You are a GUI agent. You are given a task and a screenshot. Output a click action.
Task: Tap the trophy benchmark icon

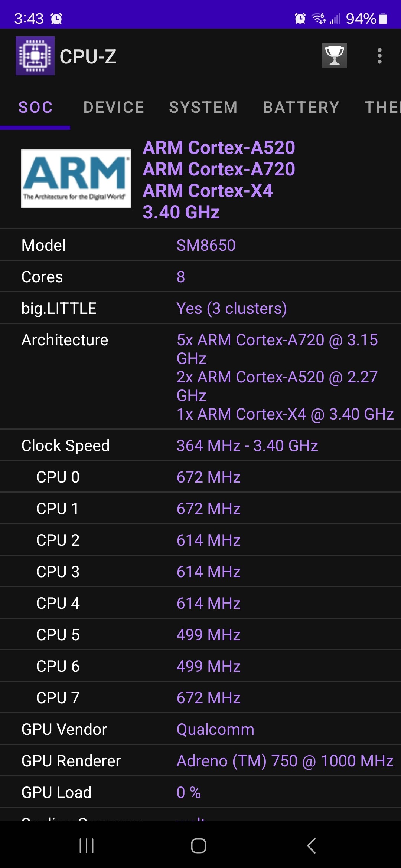(335, 56)
